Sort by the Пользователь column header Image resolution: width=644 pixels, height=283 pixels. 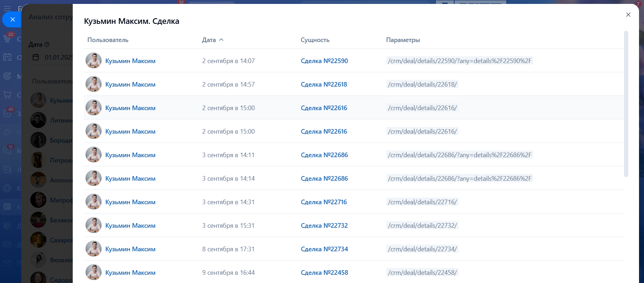tap(108, 40)
